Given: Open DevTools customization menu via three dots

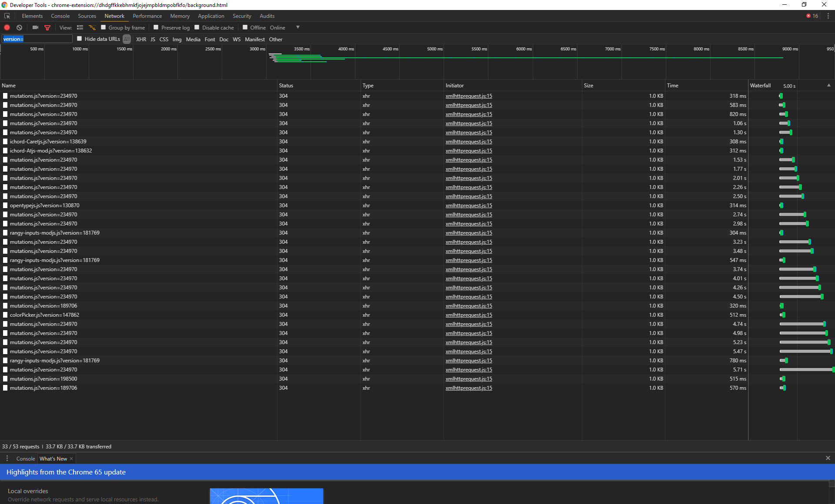Looking at the screenshot, I should (828, 16).
